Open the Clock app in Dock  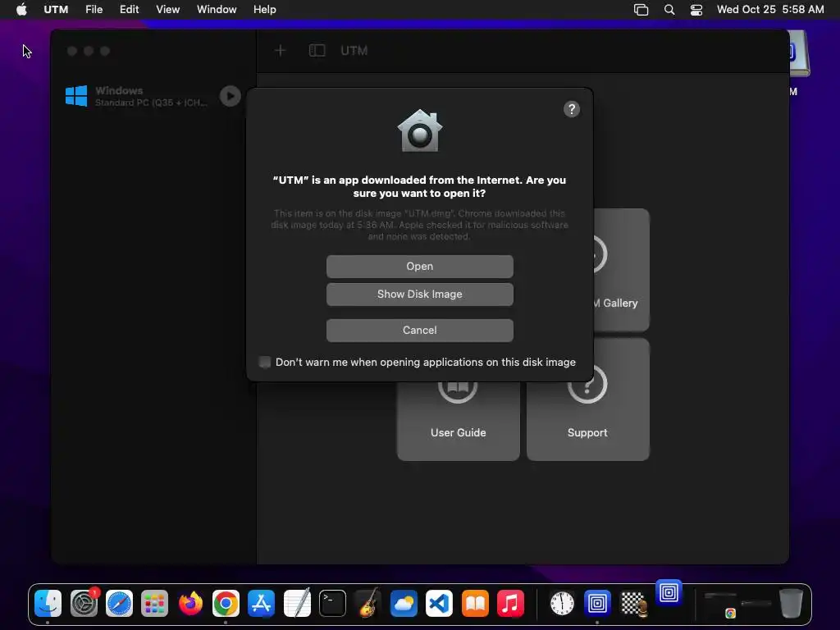tap(561, 604)
